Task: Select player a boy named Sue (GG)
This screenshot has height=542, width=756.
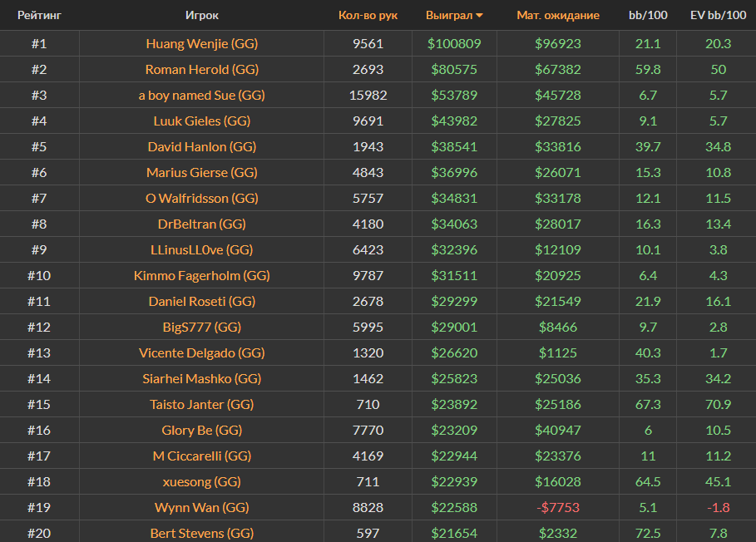Action: point(202,95)
